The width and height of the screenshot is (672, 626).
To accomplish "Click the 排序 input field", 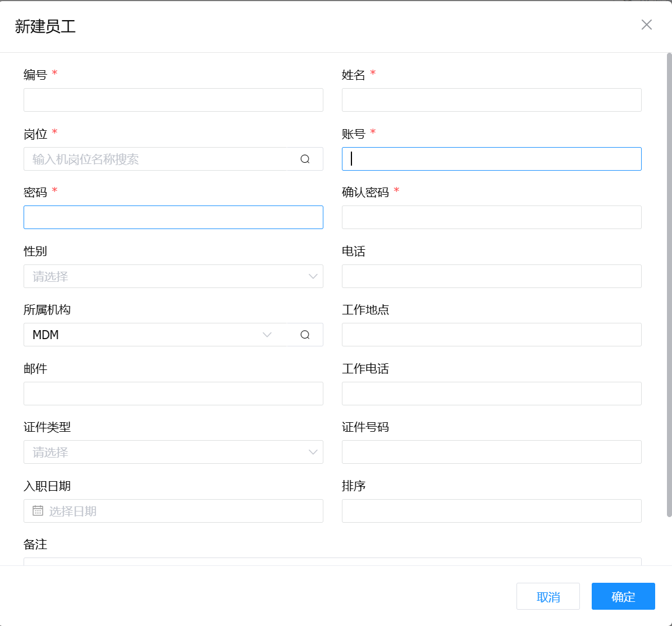I will tap(491, 511).
